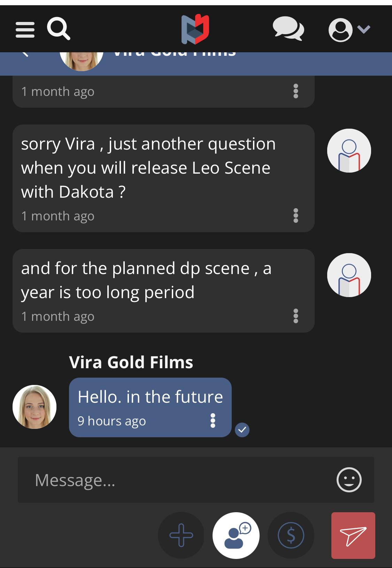392x568 pixels.
Task: Open Vira Gold Films sender name link
Action: pyautogui.click(x=131, y=362)
